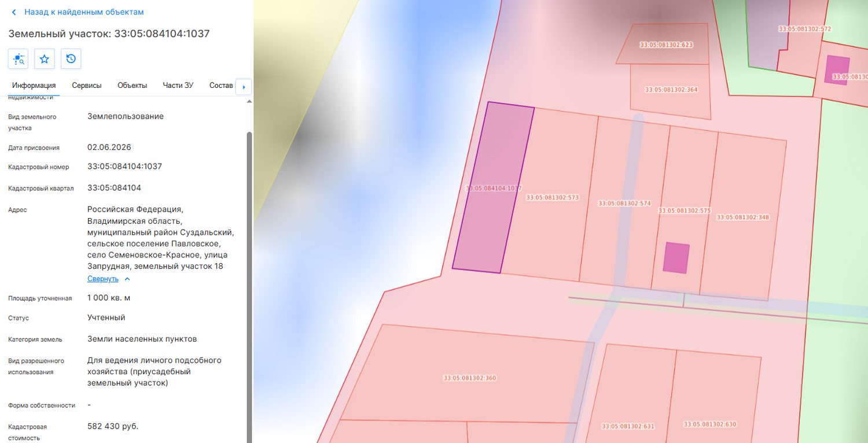Image resolution: width=868 pixels, height=443 pixels.
Task: Click map label 33:05:081302:631
Action: 628,426
